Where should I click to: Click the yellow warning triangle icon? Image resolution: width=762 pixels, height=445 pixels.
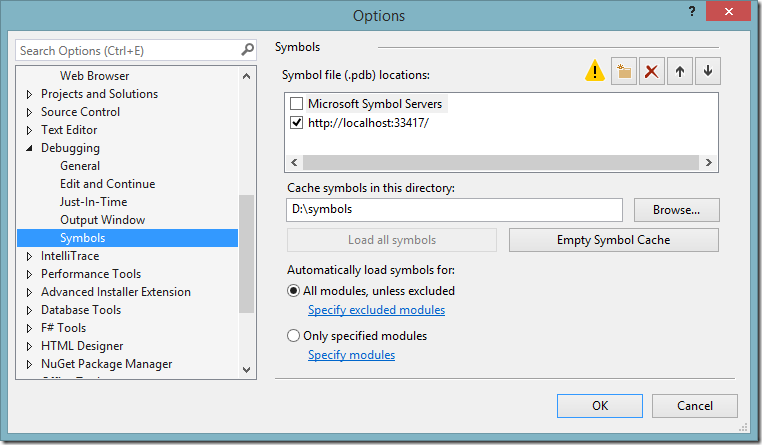click(x=595, y=71)
